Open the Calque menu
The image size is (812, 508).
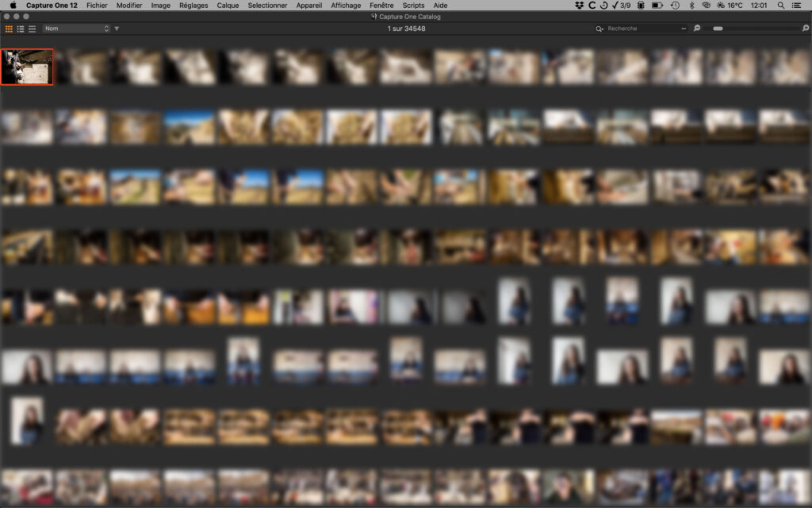point(228,6)
